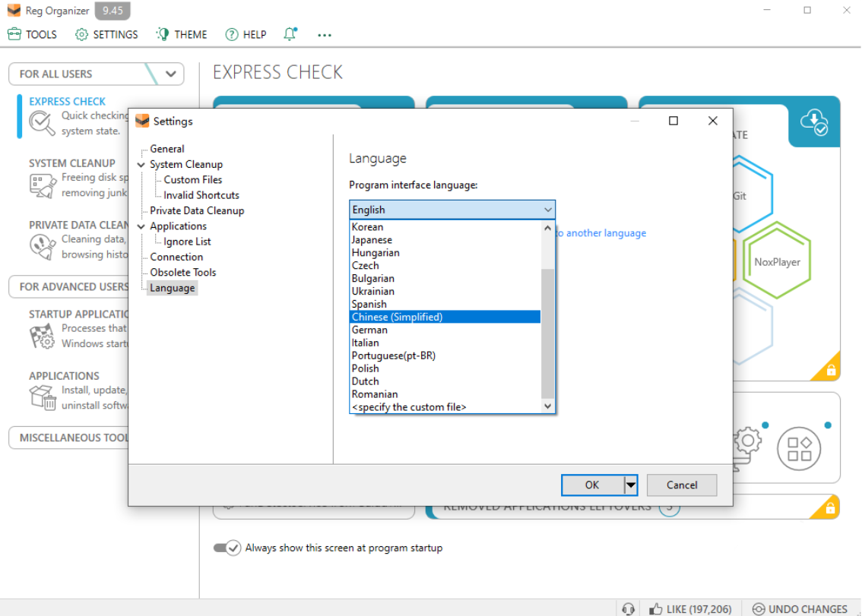The image size is (862, 616).
Task: Click the notification bell icon
Action: pos(290,34)
